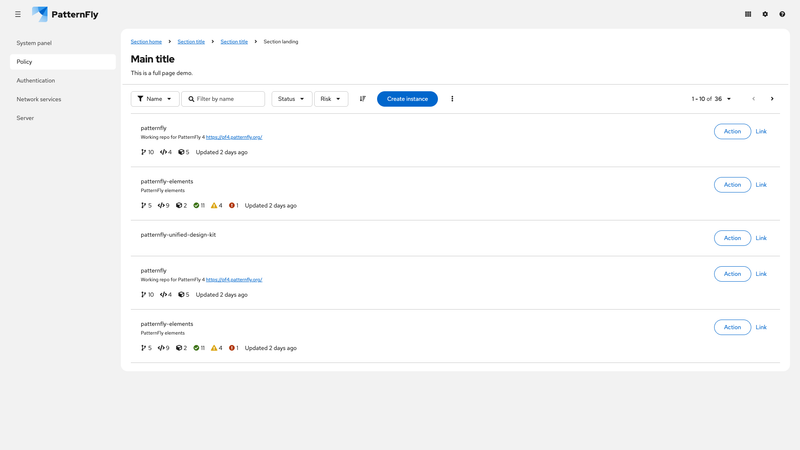Select Policy in the sidebar
Screen dimensions: 800x450
tap(62, 62)
